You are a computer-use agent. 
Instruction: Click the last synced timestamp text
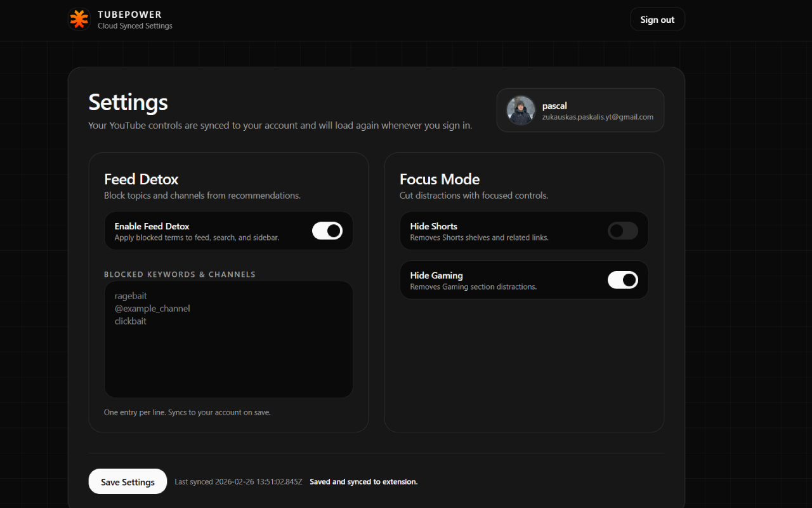tap(238, 481)
